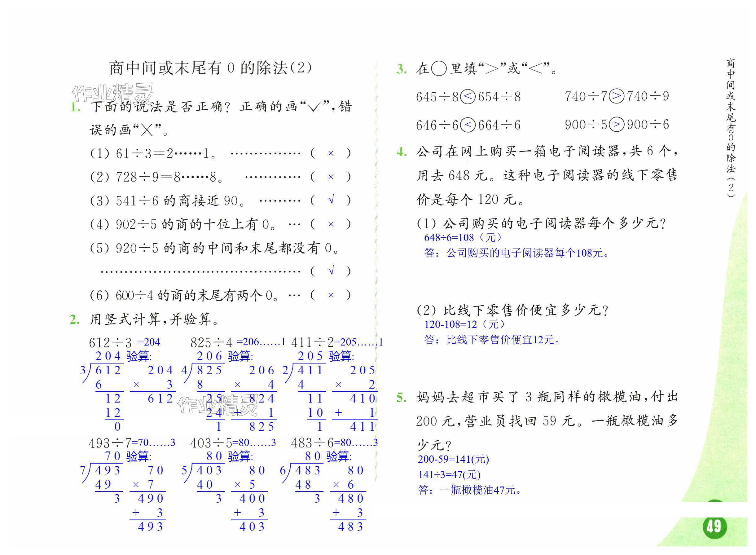The image size is (756, 555).
Task: Click the × answer for statement (6)
Action: (331, 295)
